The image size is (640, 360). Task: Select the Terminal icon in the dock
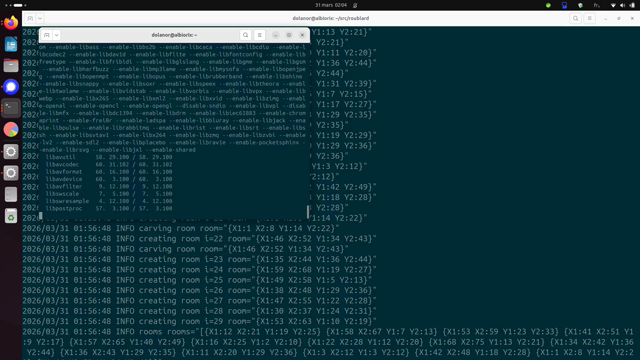[x=11, y=108]
